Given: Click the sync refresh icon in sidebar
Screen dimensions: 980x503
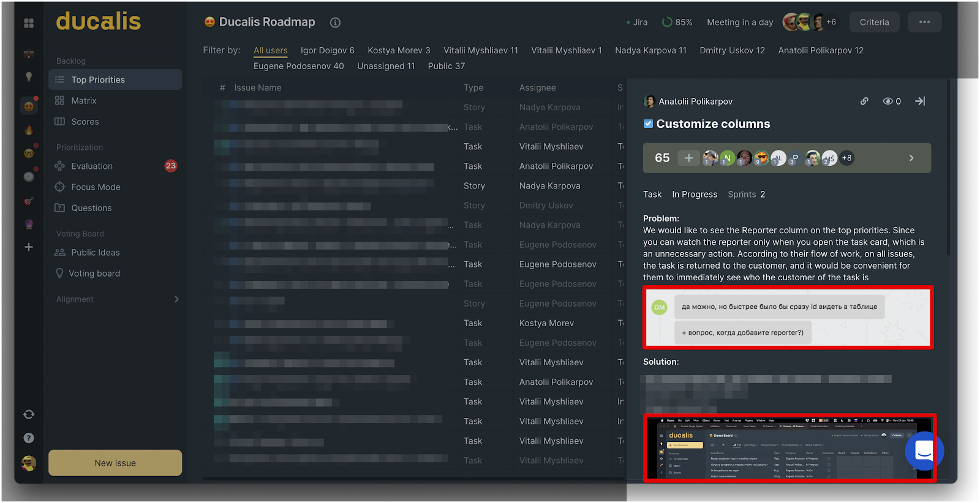Looking at the screenshot, I should click(29, 414).
